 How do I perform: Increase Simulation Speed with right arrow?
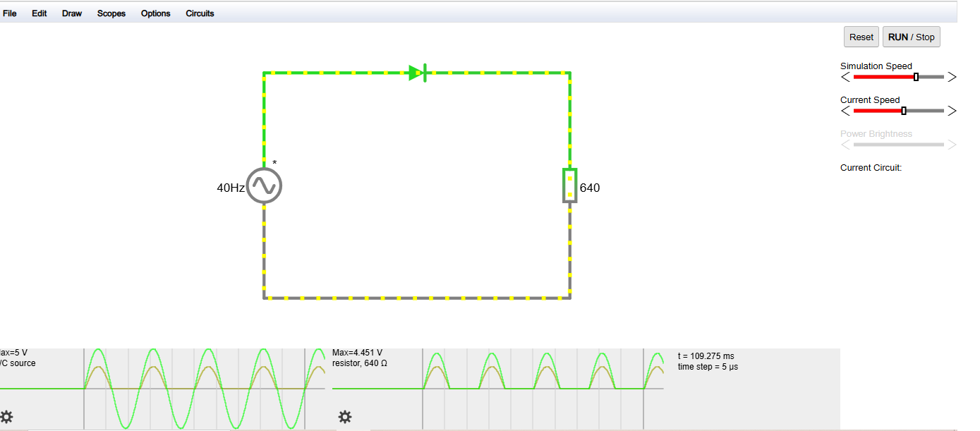click(952, 77)
